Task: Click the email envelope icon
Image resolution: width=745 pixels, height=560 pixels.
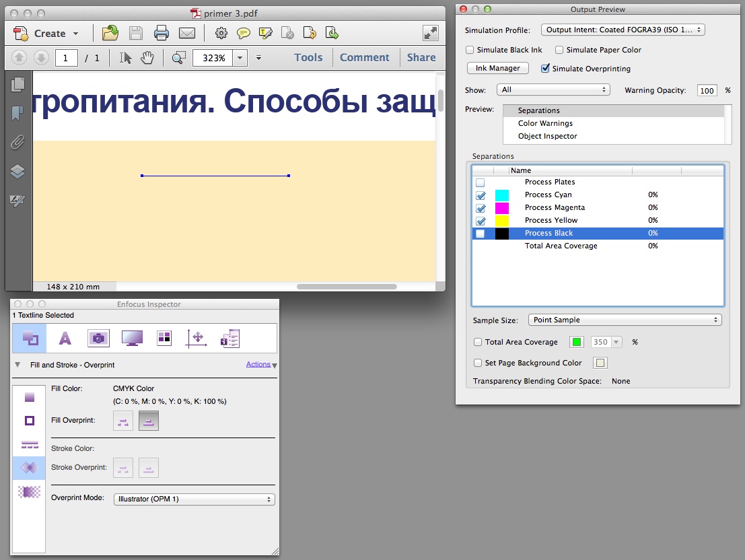Action: pyautogui.click(x=186, y=33)
